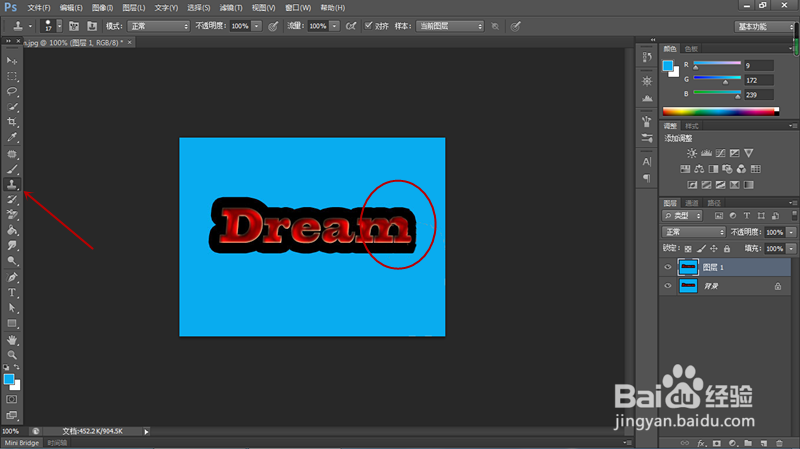Open the 文件(F) menu

(39, 8)
